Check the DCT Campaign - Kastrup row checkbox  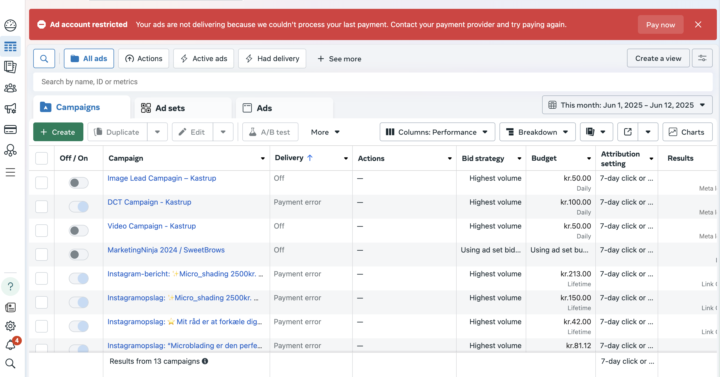pos(41,207)
